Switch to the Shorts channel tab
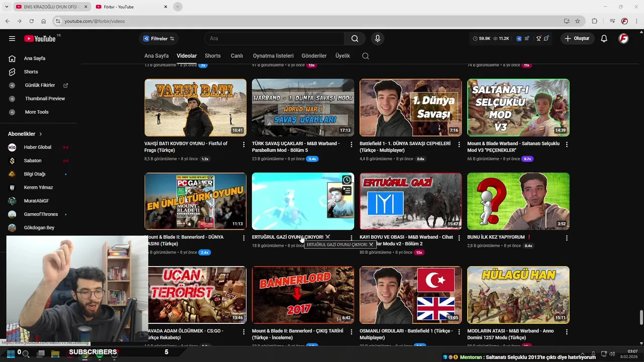The height and width of the screenshot is (362, 644). pos(212,56)
